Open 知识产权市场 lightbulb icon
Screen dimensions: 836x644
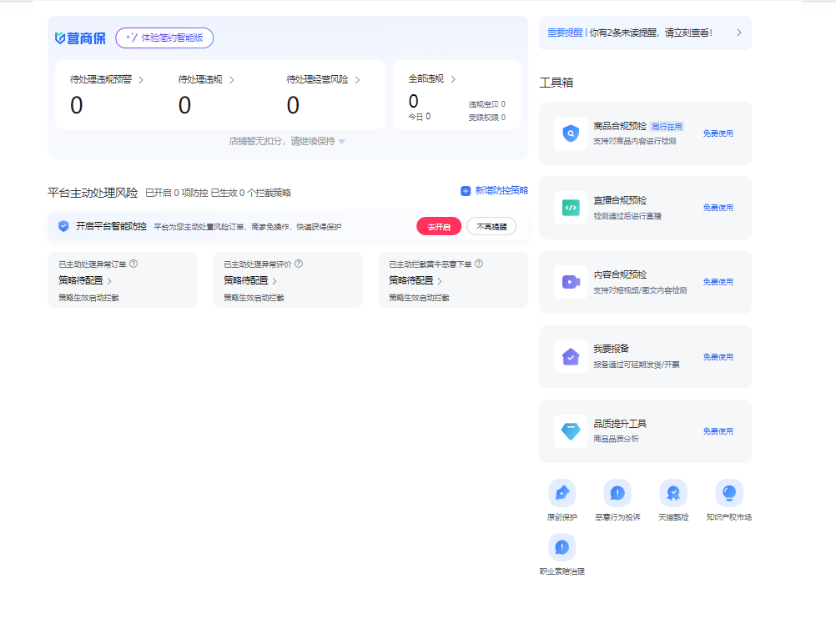[728, 493]
